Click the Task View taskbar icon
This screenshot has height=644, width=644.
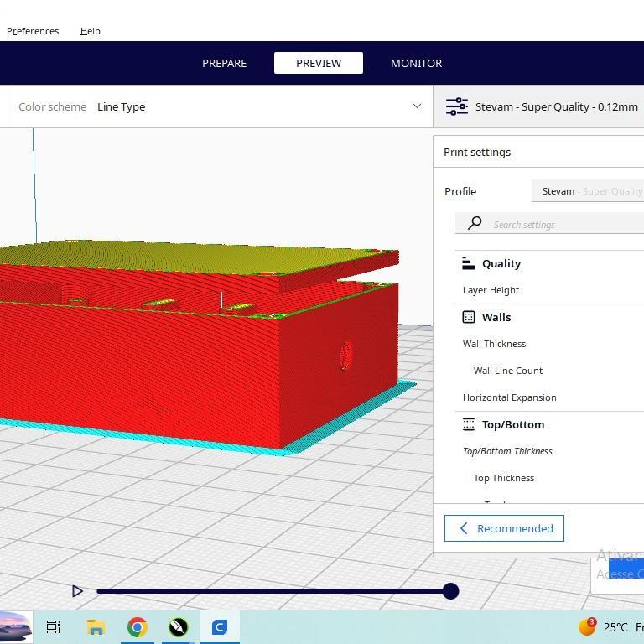tap(54, 626)
